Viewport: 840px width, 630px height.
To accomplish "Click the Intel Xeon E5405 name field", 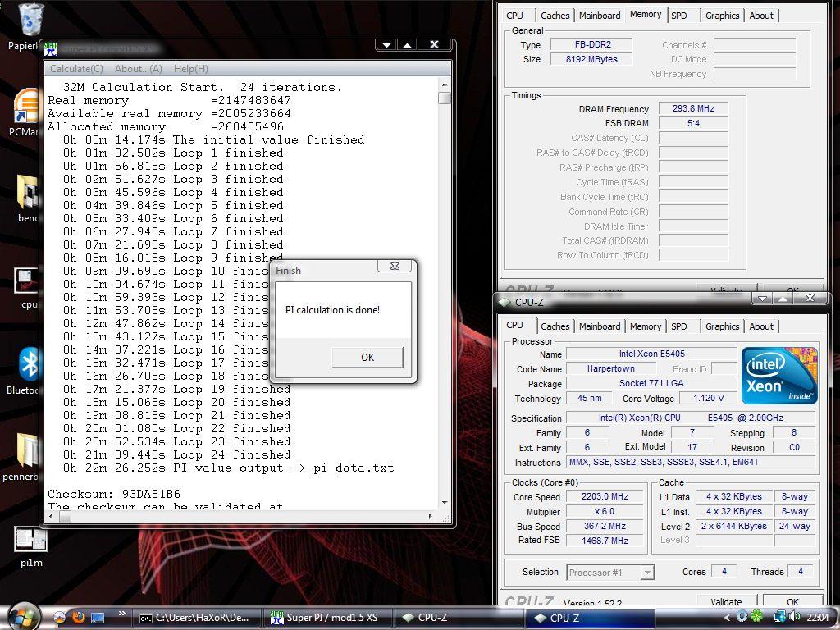I will (651, 354).
